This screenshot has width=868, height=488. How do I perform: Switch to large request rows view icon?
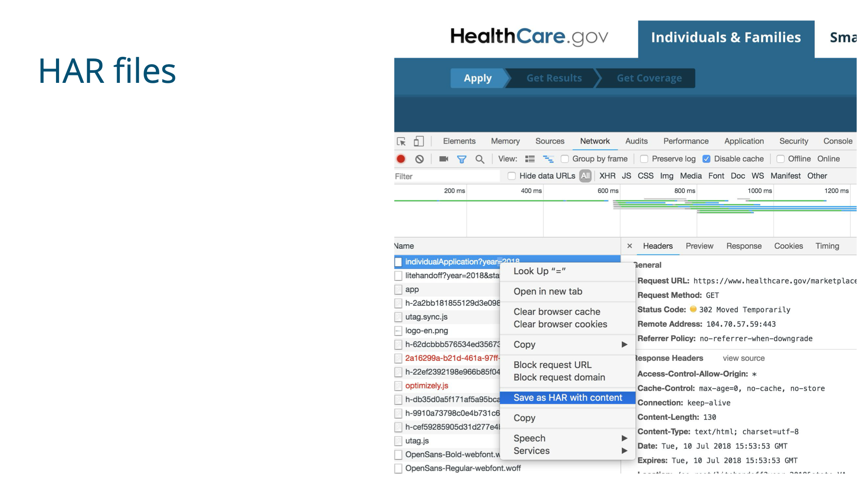coord(530,159)
